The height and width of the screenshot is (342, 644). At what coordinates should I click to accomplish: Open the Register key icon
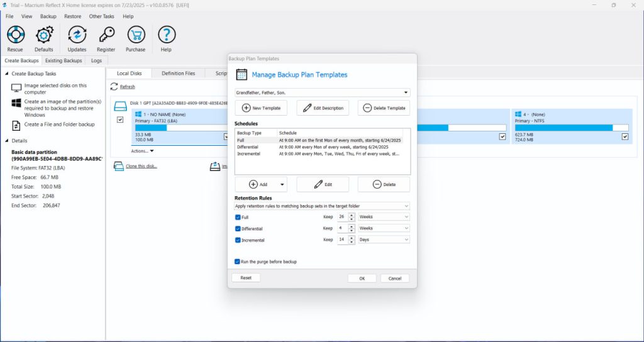106,35
